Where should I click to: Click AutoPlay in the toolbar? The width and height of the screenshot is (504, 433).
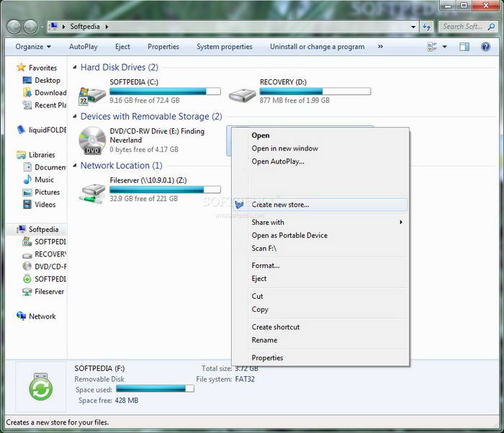[x=84, y=47]
